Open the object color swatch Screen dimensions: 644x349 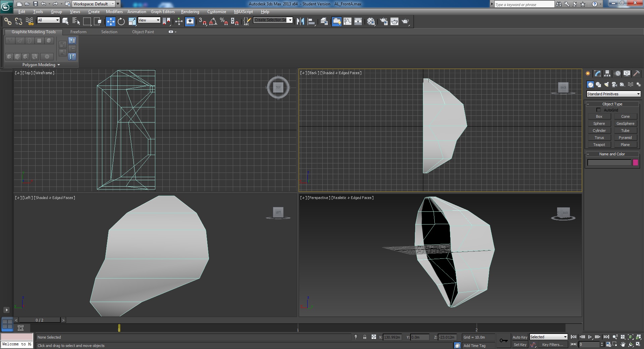click(x=636, y=162)
